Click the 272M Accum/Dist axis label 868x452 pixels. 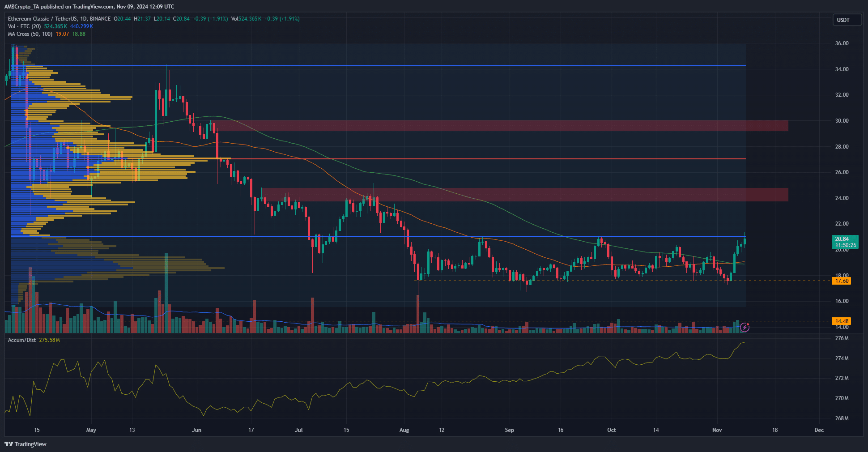point(842,378)
